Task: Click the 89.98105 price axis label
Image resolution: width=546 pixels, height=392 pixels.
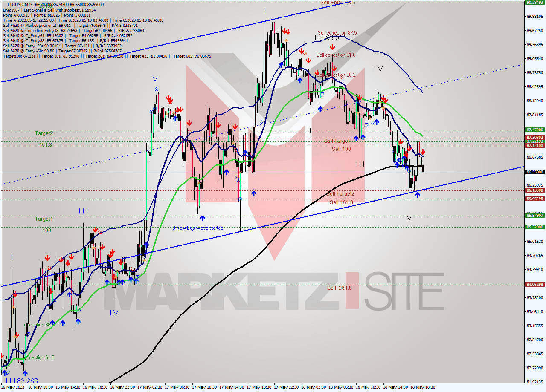Action: 534,17
